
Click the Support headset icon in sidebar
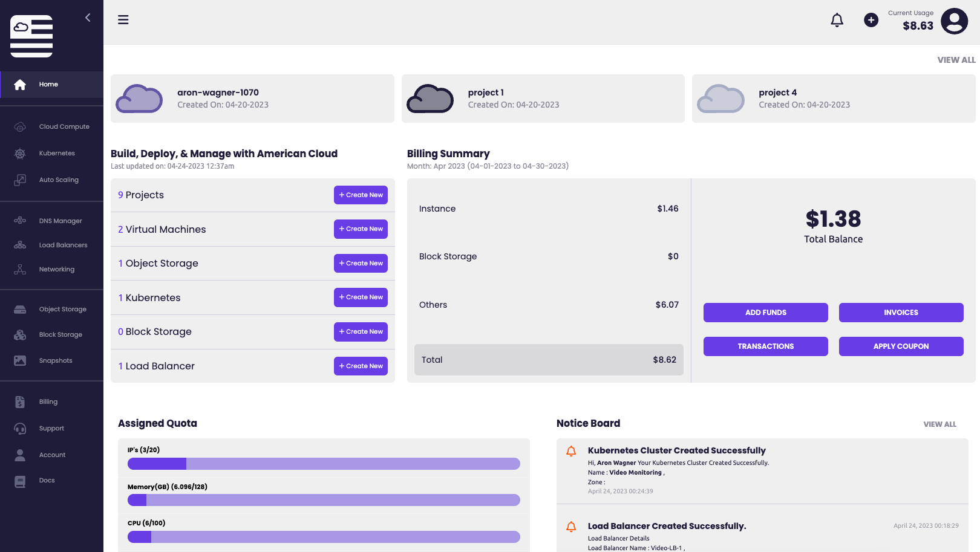20,429
